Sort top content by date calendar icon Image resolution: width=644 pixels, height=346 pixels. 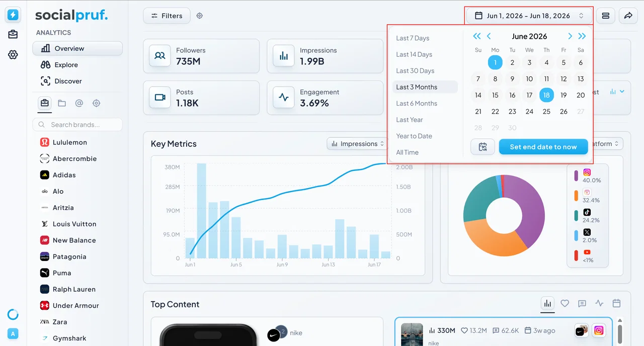(616, 303)
